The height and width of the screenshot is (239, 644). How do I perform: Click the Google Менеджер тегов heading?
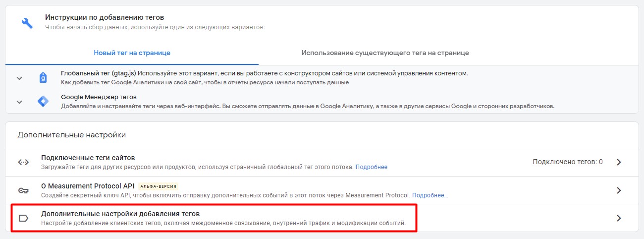[x=99, y=97]
